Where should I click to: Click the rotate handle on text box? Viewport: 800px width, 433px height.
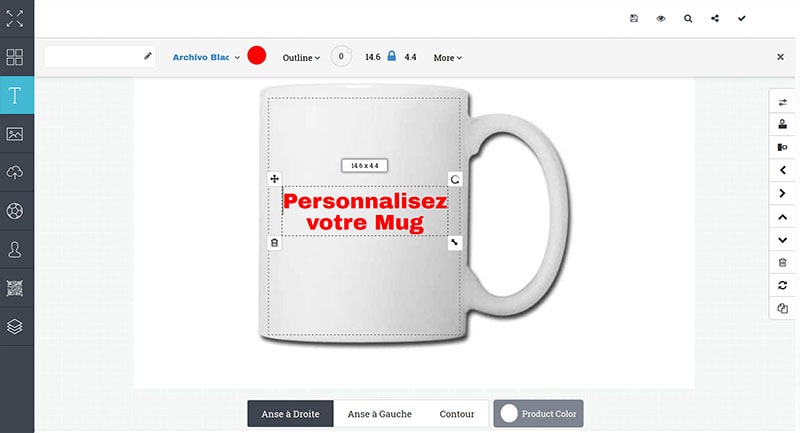pyautogui.click(x=455, y=180)
